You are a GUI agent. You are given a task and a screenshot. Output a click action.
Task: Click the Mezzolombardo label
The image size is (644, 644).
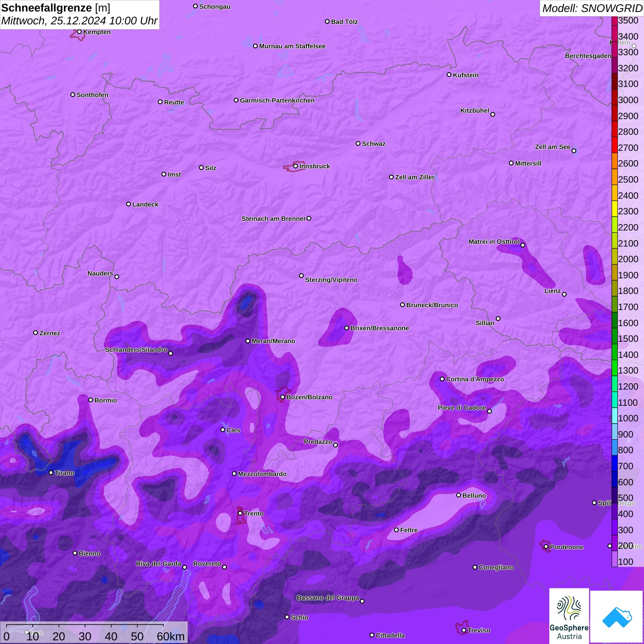[263, 474]
